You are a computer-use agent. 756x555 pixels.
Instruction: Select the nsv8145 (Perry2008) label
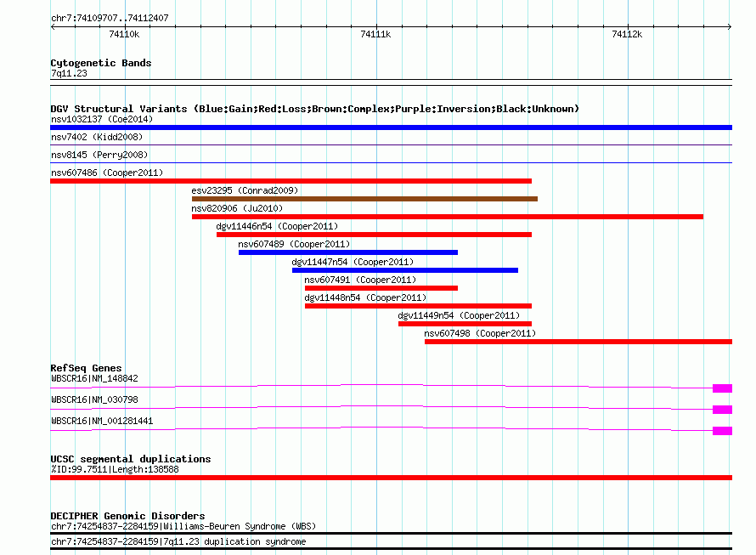point(99,155)
